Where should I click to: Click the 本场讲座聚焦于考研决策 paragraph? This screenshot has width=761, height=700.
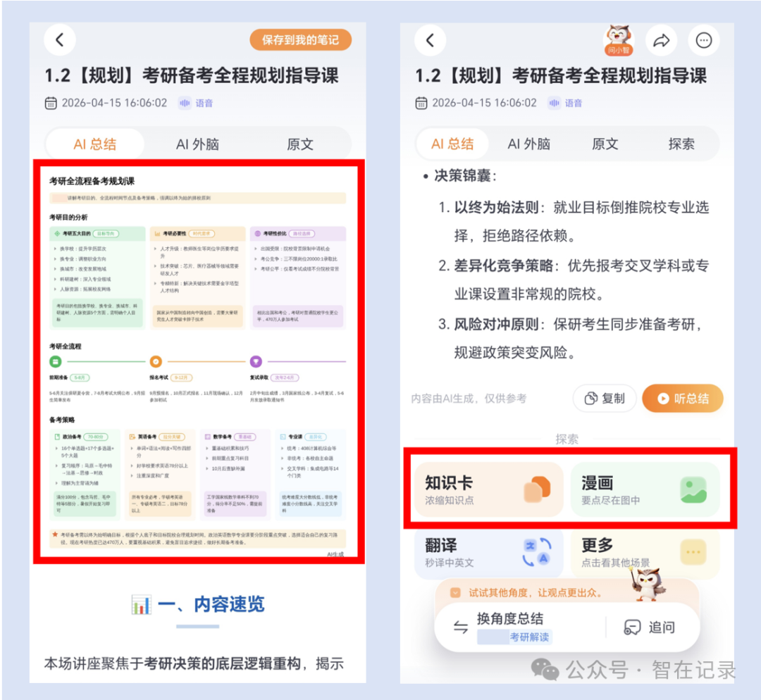(x=194, y=663)
